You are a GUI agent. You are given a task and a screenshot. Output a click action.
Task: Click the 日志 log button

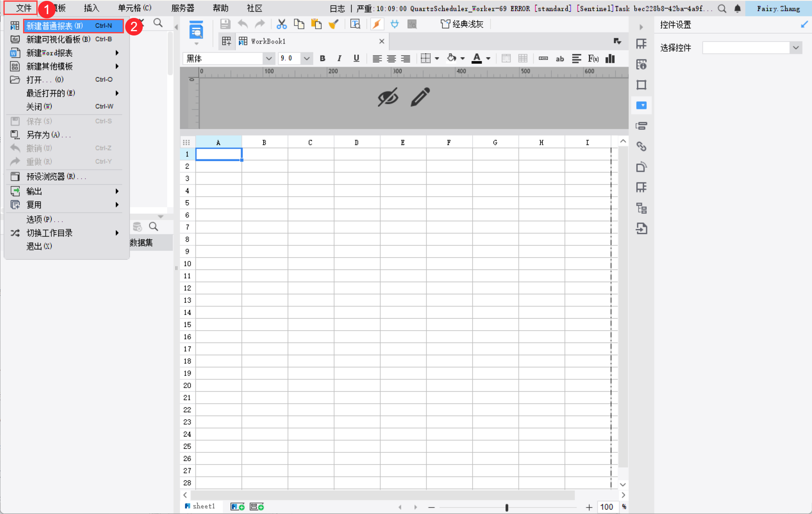(337, 9)
